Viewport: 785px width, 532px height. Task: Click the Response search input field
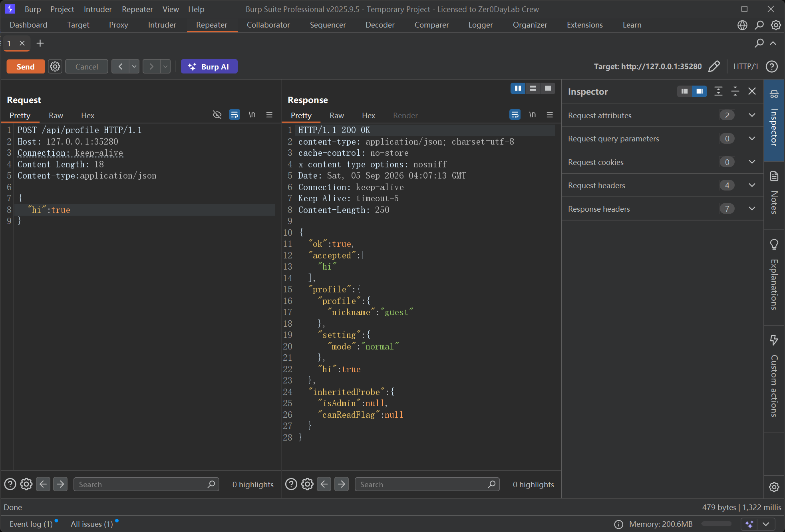point(427,484)
